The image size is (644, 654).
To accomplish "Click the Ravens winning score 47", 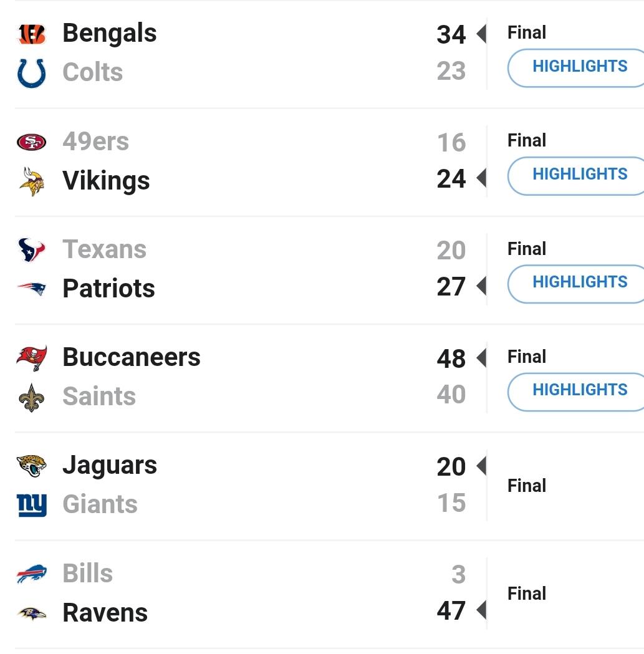I will coord(451,611).
